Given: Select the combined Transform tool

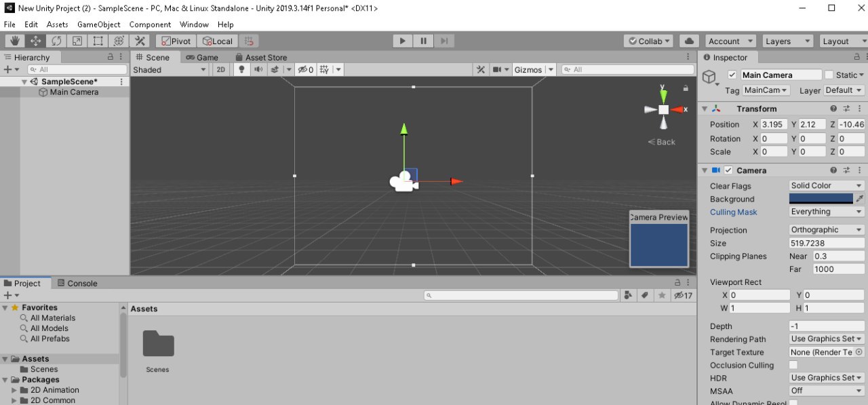Looking at the screenshot, I should (x=119, y=41).
